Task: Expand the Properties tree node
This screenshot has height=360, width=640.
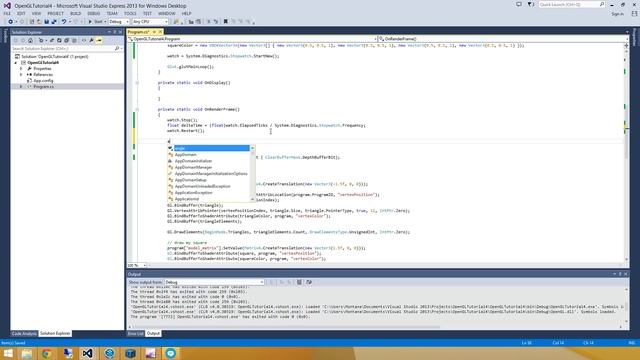Action: (x=21, y=69)
